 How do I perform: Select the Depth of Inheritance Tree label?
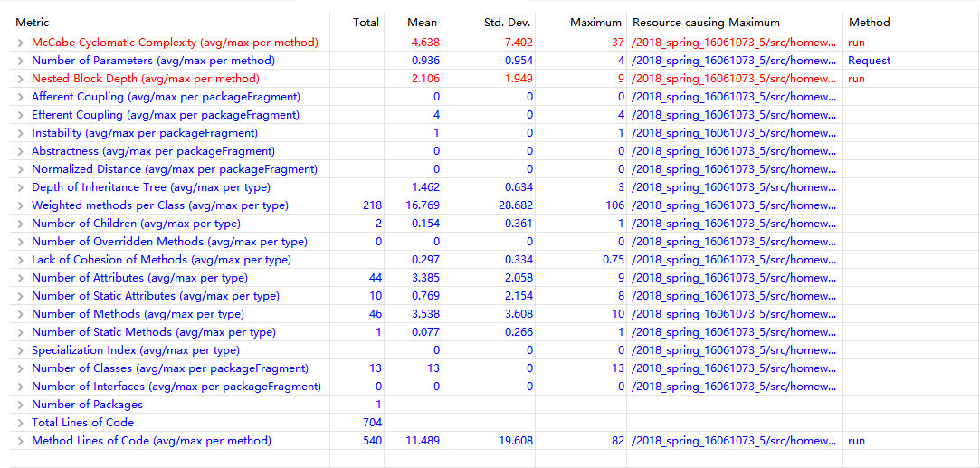click(151, 187)
